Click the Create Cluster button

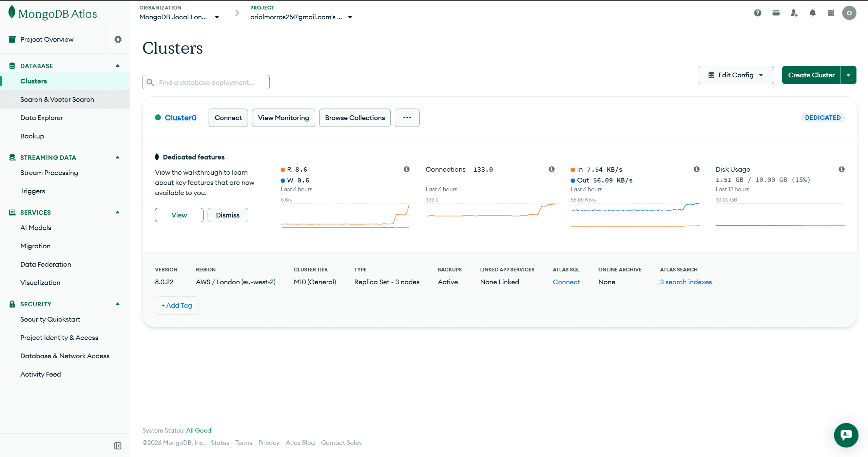(811, 75)
